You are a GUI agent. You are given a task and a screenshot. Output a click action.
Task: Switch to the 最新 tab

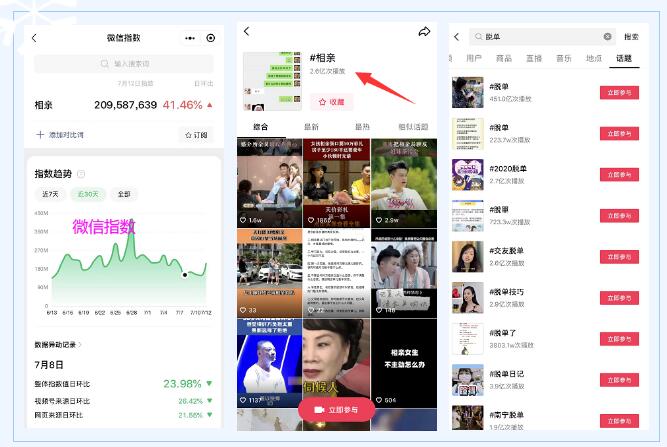tap(311, 127)
